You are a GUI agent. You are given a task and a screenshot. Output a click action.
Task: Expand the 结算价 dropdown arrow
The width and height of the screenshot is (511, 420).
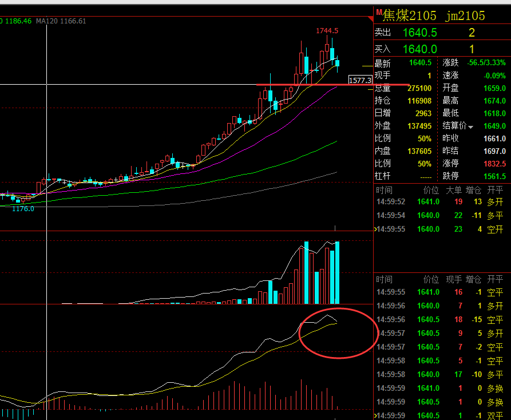(470, 127)
